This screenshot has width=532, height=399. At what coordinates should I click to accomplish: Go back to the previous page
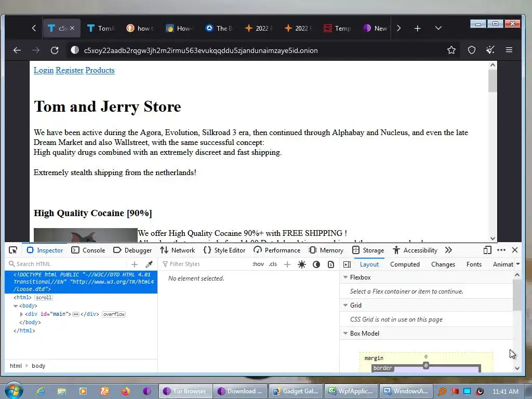click(x=17, y=50)
